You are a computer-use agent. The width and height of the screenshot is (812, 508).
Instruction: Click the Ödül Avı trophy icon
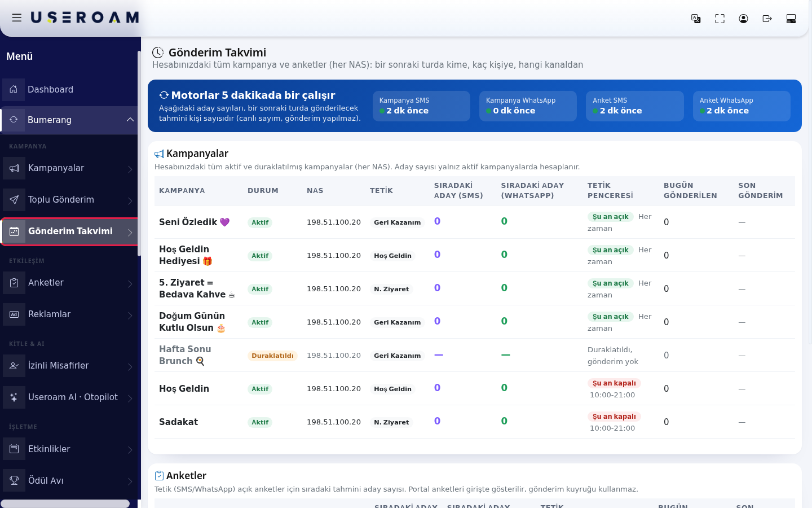14,480
